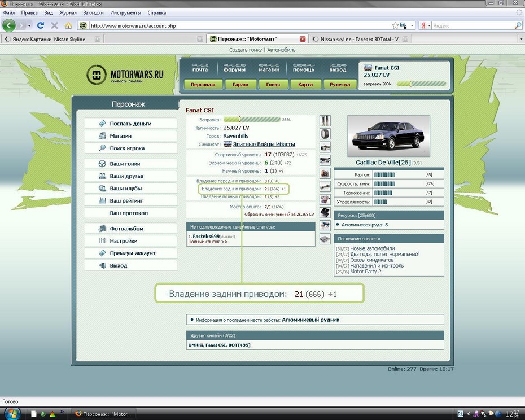The height and width of the screenshot is (420, 525).
Task: Click the header fuel gauge bar
Action: (x=421, y=84)
